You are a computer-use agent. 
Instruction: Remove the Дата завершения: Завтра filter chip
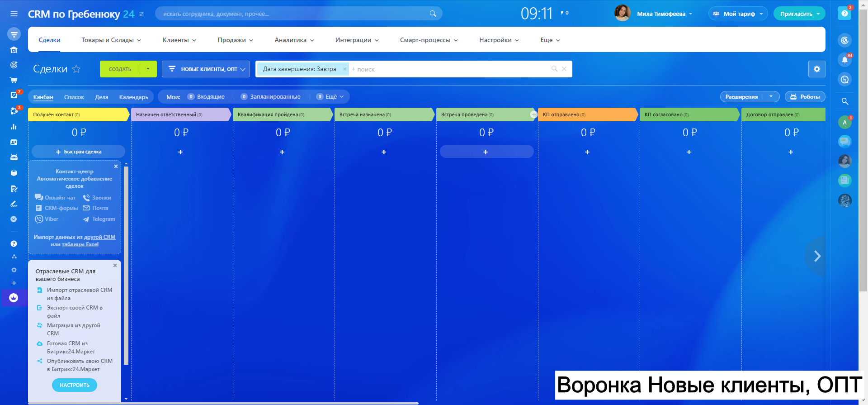(x=344, y=69)
